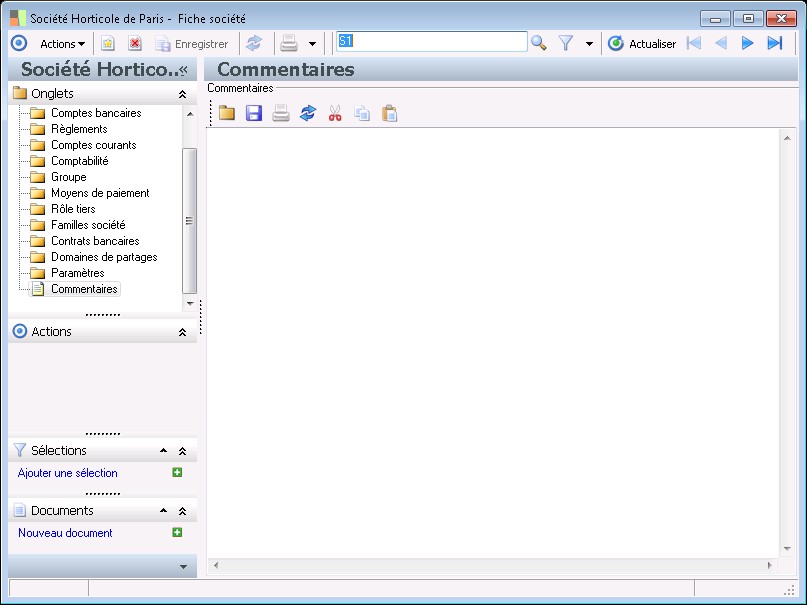The image size is (807, 605).
Task: Click the Ajouter une sélection link
Action: click(x=68, y=473)
